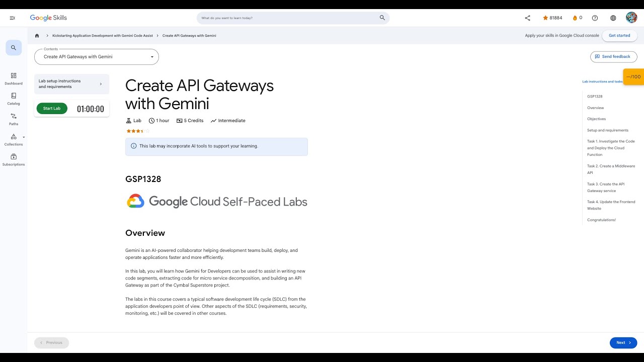Jump to GSP1328 in the outline

595,97
